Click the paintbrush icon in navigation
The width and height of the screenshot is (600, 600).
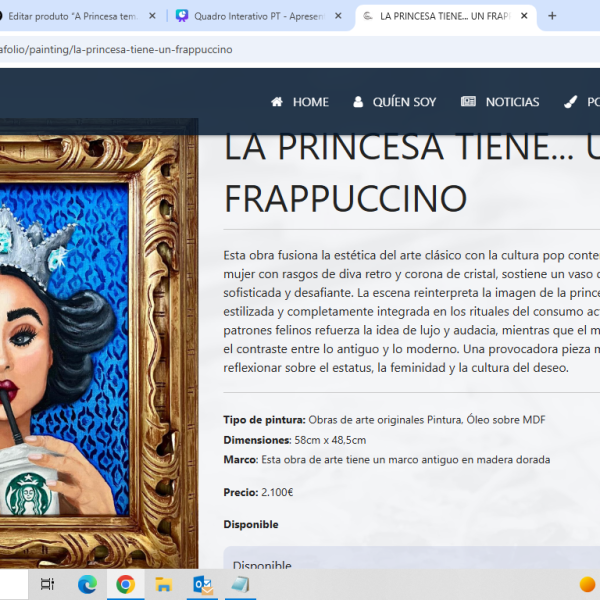(x=571, y=102)
